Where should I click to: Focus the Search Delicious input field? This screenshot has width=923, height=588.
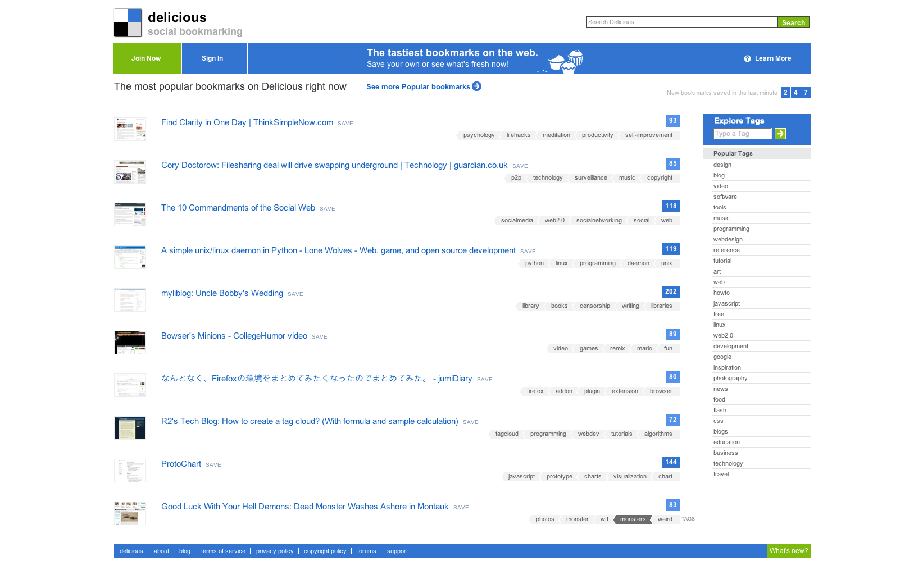click(681, 22)
